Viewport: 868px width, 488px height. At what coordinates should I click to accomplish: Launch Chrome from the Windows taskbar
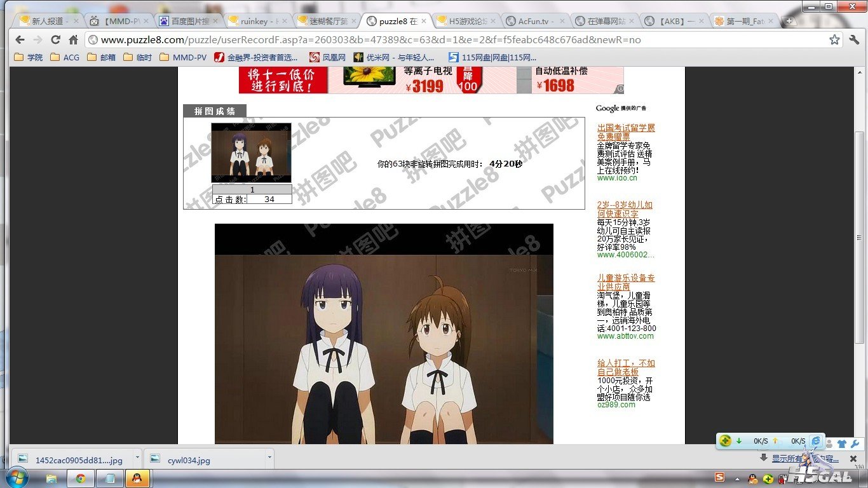(x=81, y=478)
